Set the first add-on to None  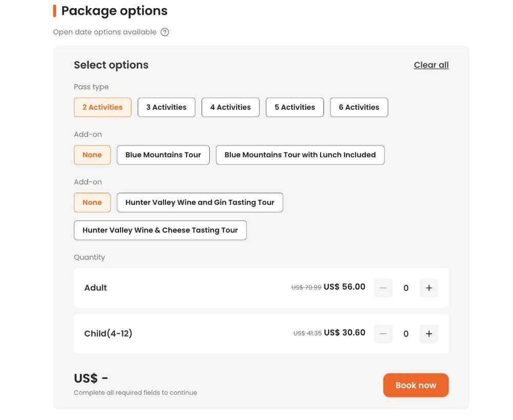click(x=92, y=154)
